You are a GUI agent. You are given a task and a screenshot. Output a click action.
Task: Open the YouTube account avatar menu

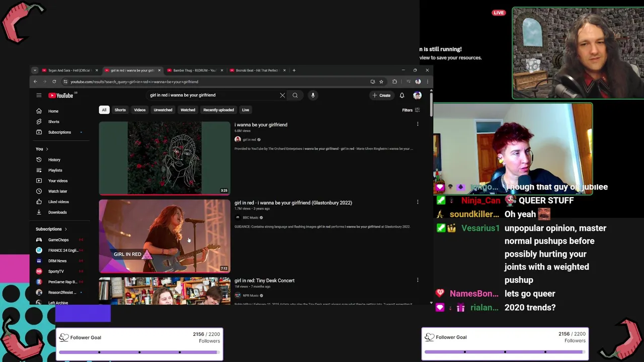point(417,95)
